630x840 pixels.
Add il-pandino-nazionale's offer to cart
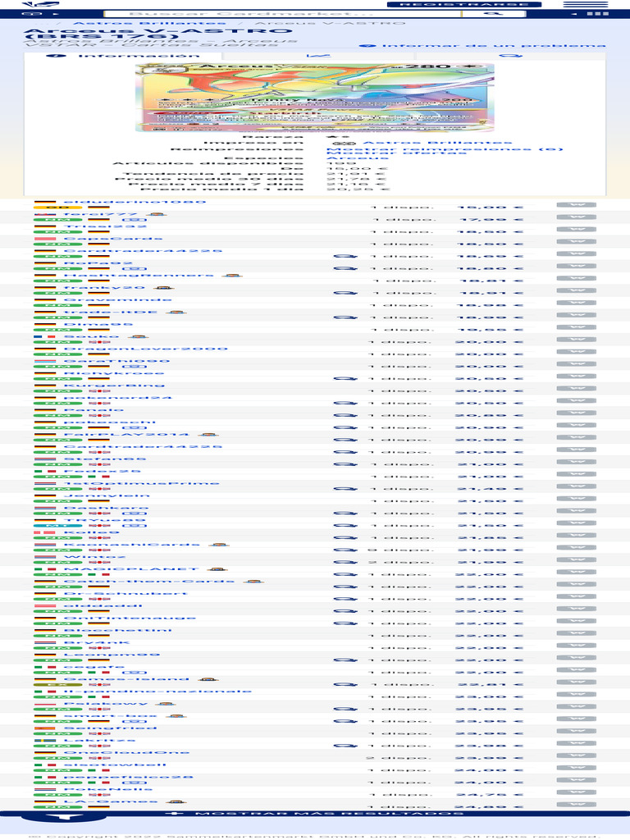coord(577,694)
